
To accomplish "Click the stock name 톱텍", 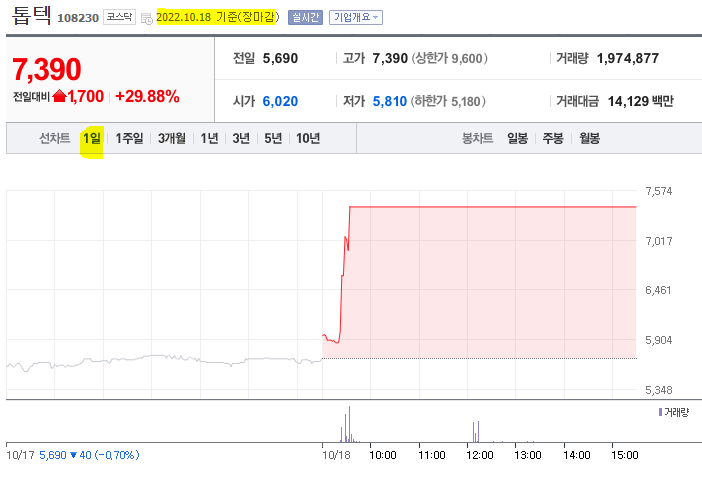I will 31,16.
